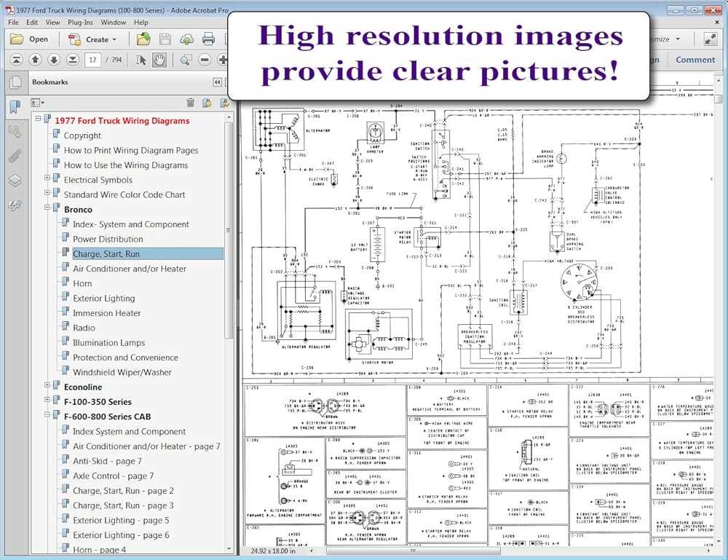Collapse the Bronco bookmark group
728x560 pixels.
click(47, 208)
